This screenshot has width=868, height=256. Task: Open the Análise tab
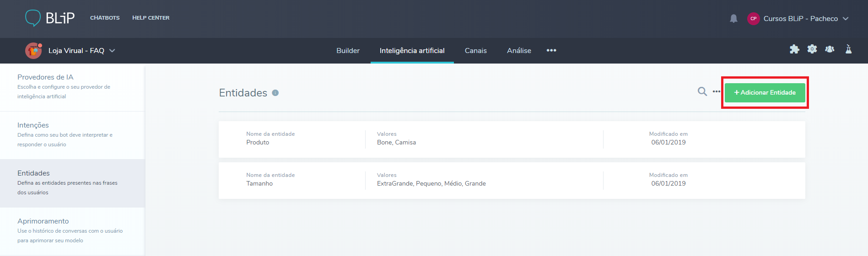pos(519,51)
